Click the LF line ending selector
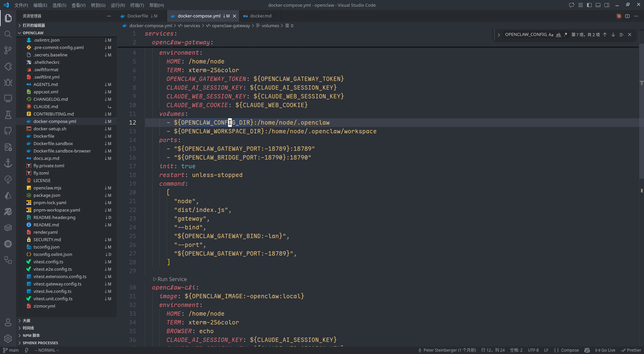Image resolution: width=644 pixels, height=354 pixels. [x=546, y=350]
